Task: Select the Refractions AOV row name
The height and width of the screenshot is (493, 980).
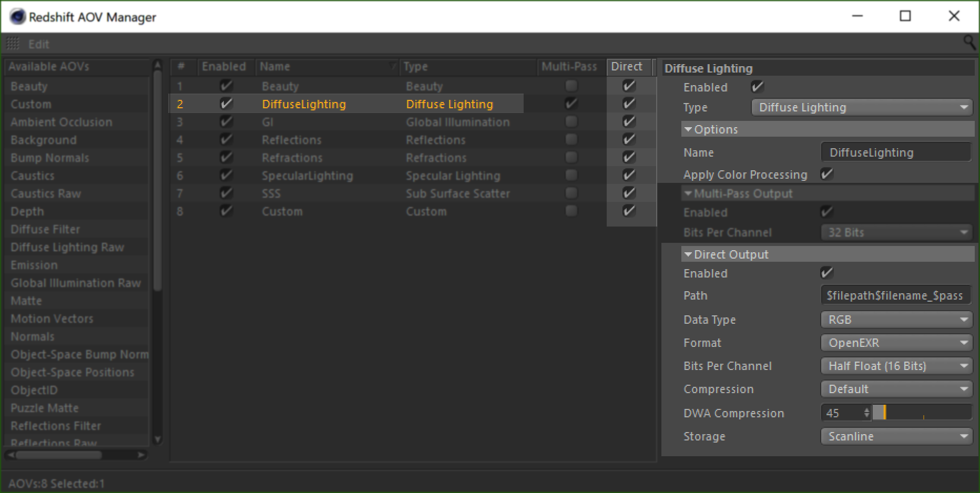Action: (x=292, y=158)
